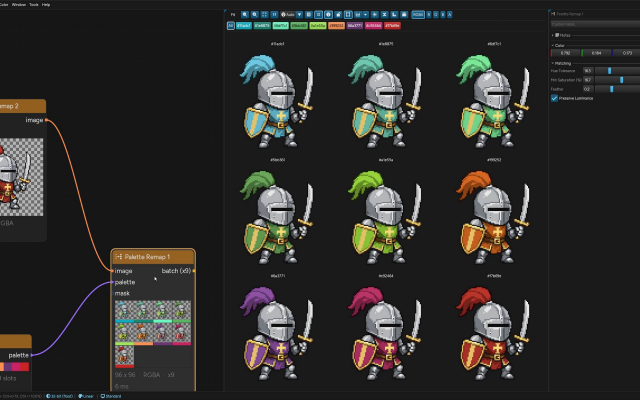Toggle the RGBA channel display button
This screenshot has height=400, width=640.
click(418, 15)
